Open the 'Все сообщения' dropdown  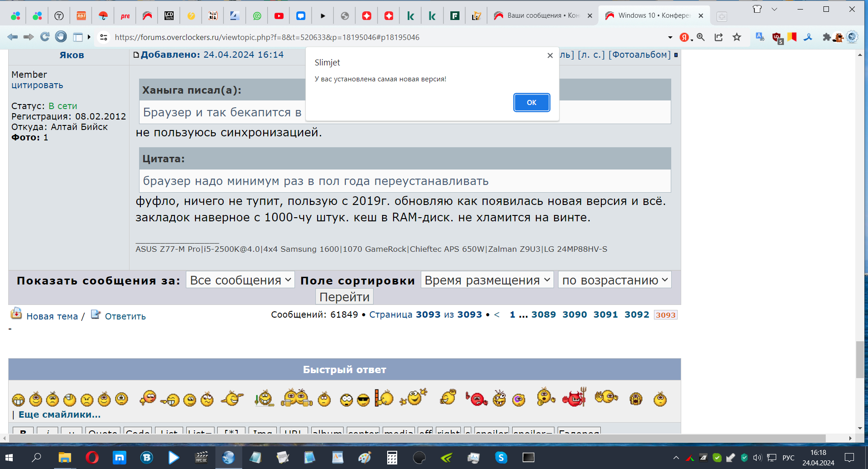(x=240, y=280)
